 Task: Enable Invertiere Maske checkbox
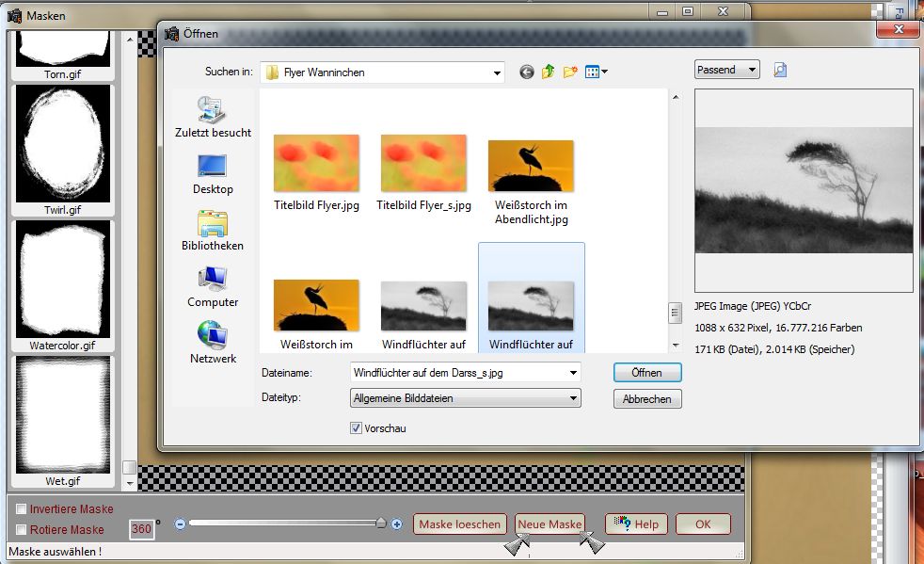pyautogui.click(x=21, y=509)
